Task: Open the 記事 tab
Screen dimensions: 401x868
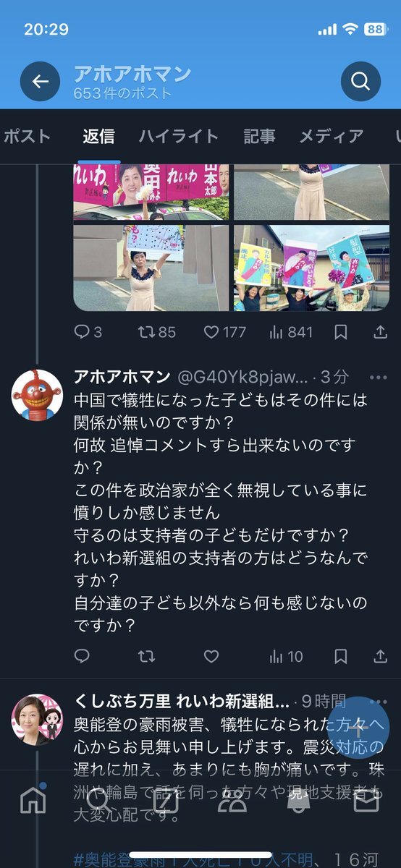Action: (259, 136)
